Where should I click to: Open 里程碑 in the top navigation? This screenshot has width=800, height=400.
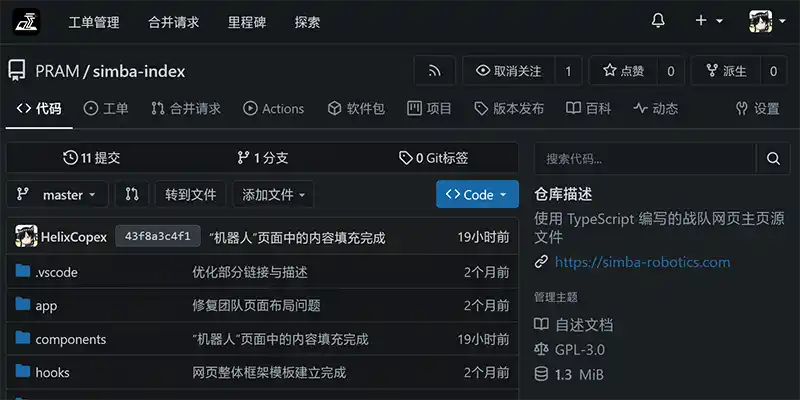[x=247, y=22]
